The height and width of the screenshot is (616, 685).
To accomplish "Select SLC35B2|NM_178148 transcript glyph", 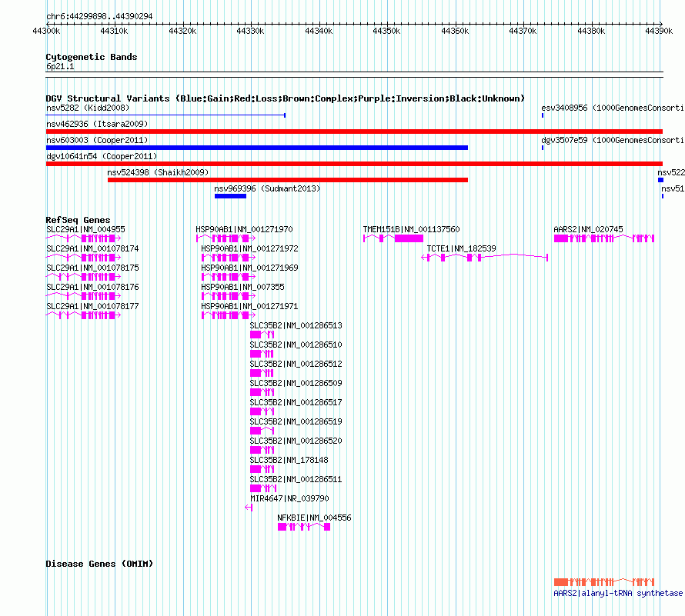I will (262, 469).
